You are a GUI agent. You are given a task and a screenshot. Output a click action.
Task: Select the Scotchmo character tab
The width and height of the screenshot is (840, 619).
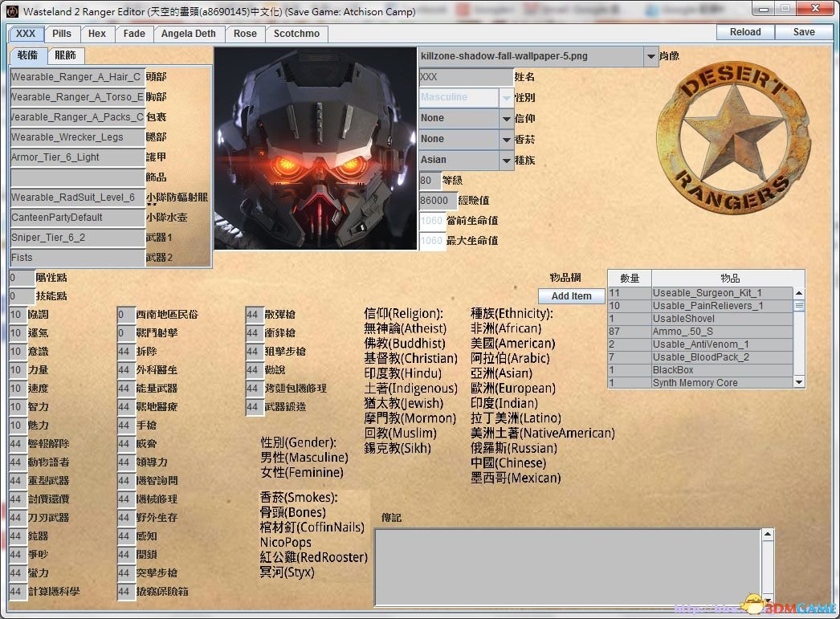pyautogui.click(x=297, y=34)
